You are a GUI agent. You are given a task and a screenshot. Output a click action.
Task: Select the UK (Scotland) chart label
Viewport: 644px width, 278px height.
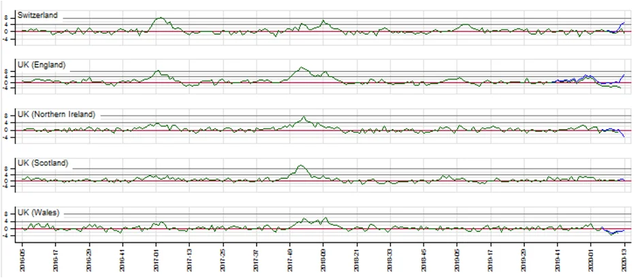point(42,162)
